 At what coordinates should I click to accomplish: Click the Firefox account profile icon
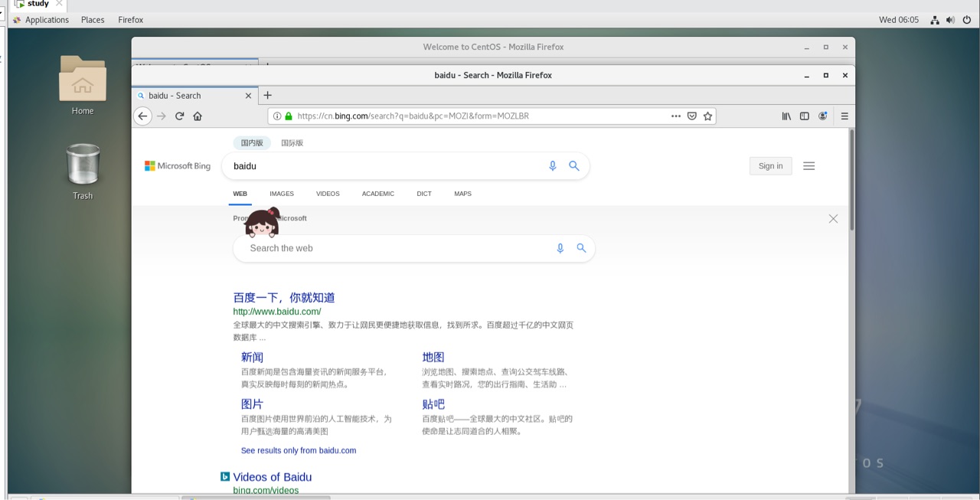point(822,116)
